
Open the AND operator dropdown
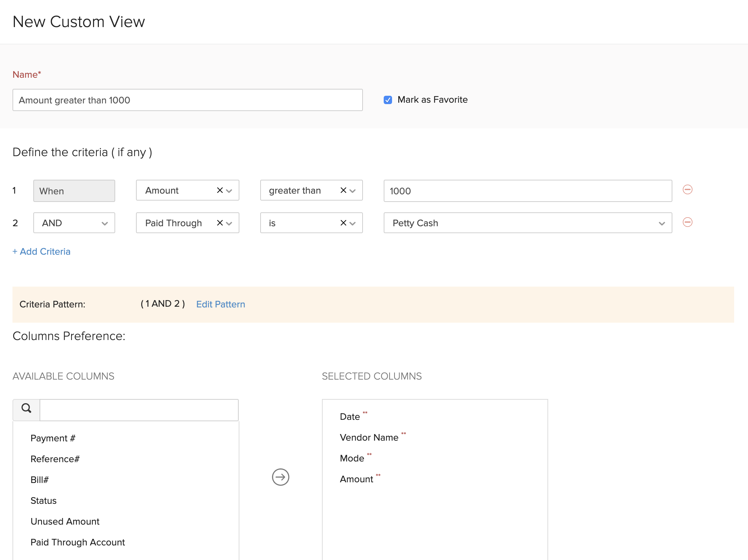pos(105,223)
